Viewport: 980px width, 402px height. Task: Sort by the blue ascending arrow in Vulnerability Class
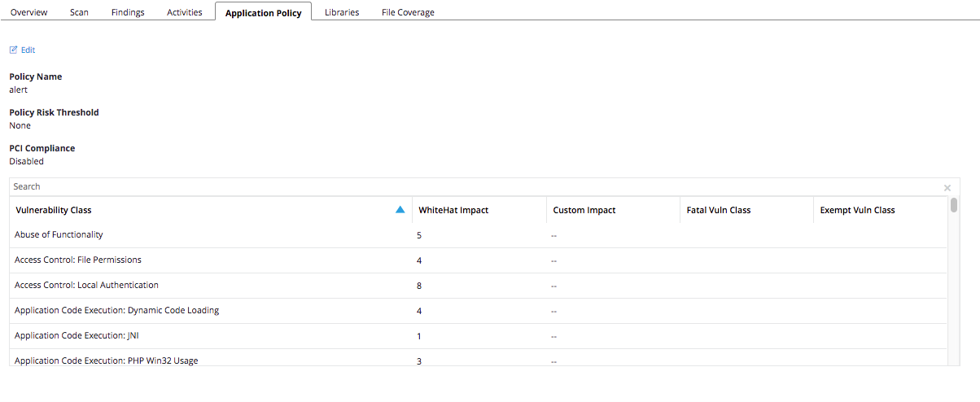pos(400,210)
